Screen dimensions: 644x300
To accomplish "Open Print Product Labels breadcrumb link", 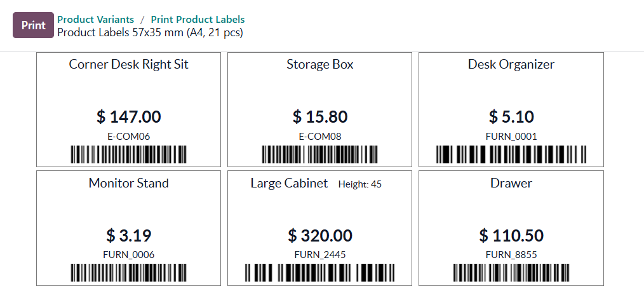I will pyautogui.click(x=198, y=20).
